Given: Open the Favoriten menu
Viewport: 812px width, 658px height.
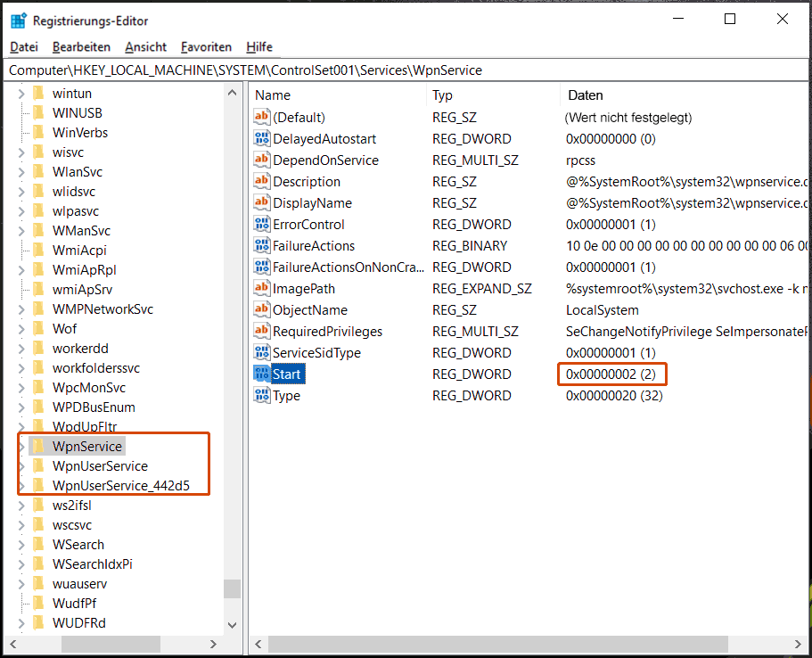Looking at the screenshot, I should [206, 46].
